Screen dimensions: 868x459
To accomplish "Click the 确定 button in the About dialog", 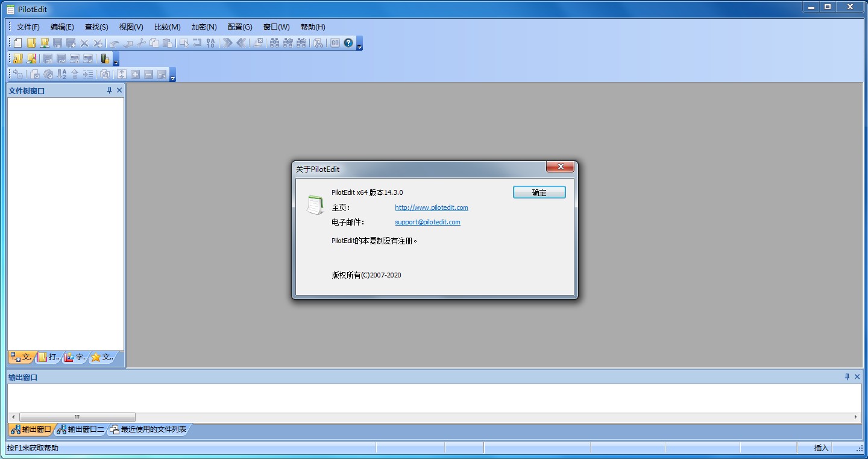I will [x=539, y=192].
